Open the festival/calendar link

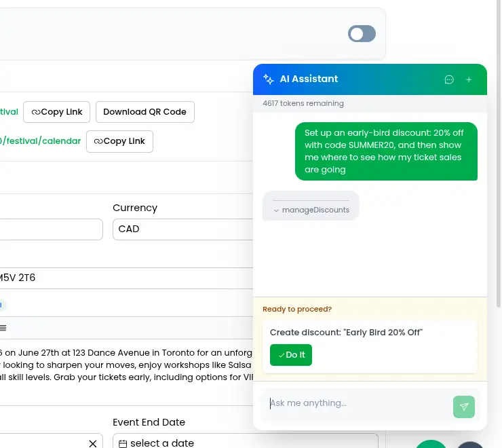(x=40, y=141)
